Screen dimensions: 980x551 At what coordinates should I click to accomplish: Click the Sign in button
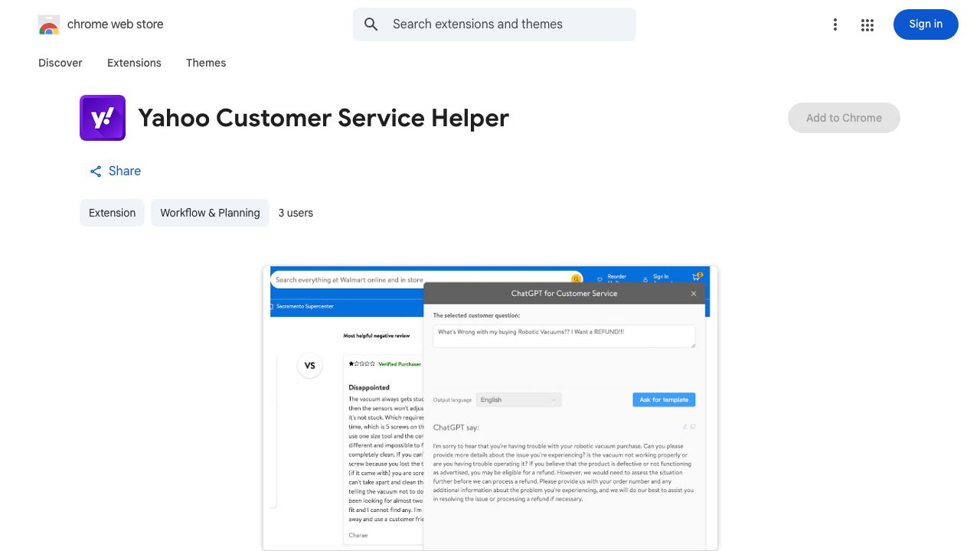[x=926, y=24]
